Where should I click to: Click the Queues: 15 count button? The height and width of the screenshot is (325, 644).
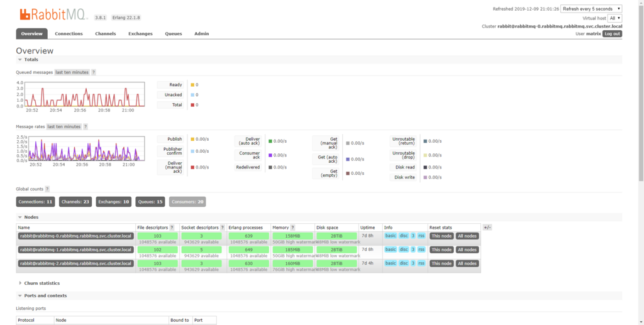[x=150, y=202]
